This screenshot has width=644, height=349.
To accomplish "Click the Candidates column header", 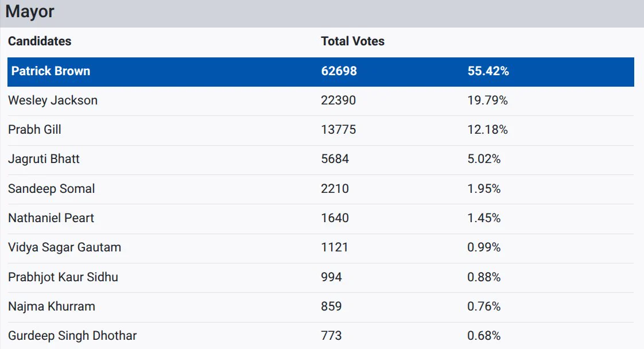I will (x=40, y=41).
